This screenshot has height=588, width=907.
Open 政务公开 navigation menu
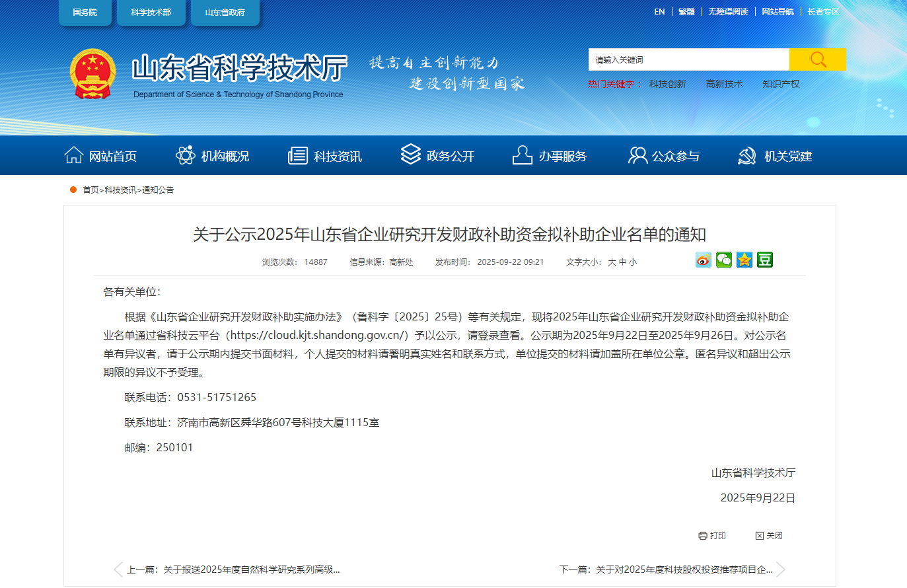[437, 156]
